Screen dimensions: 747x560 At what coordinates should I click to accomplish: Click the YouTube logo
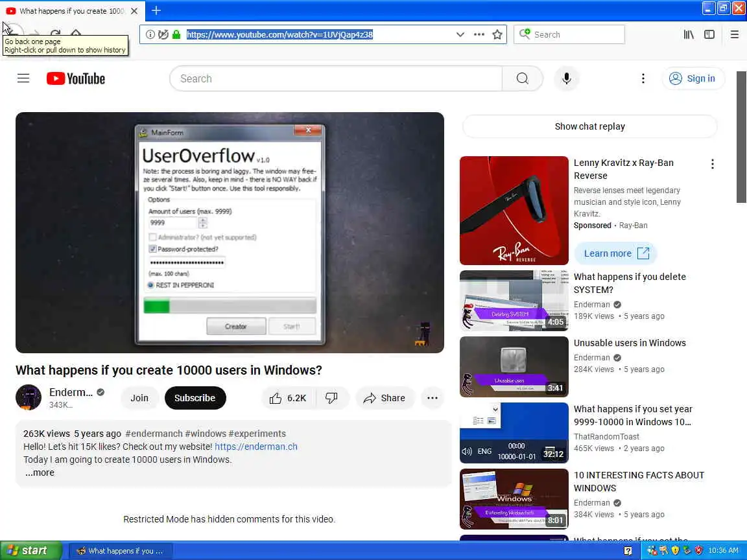(x=76, y=78)
